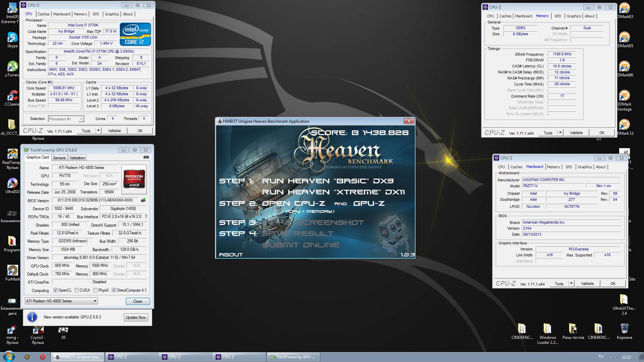Open the Корзина recycle bin
Viewport: 644px width, 362px height.
click(624, 331)
